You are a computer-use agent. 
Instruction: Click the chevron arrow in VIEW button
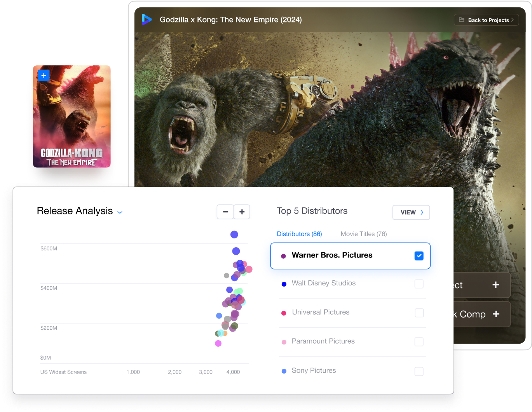422,212
